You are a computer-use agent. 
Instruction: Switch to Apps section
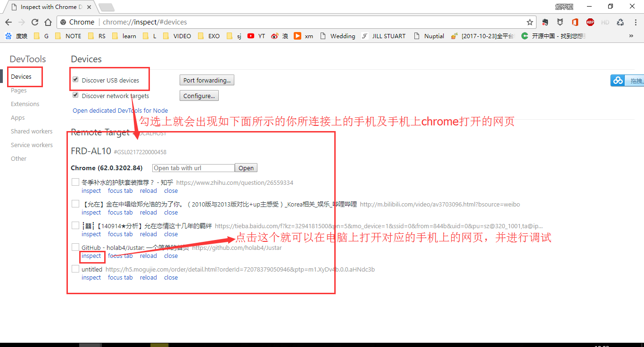click(x=18, y=117)
